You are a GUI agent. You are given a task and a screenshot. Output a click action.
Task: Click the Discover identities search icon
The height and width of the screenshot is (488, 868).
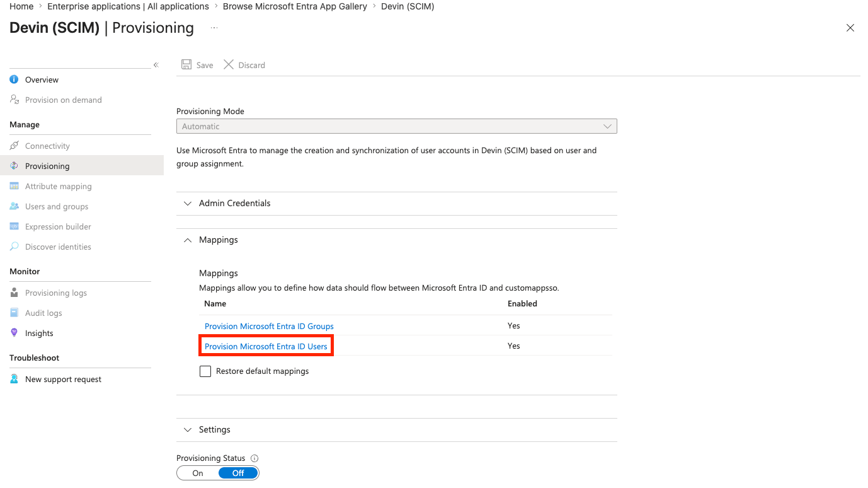(14, 247)
